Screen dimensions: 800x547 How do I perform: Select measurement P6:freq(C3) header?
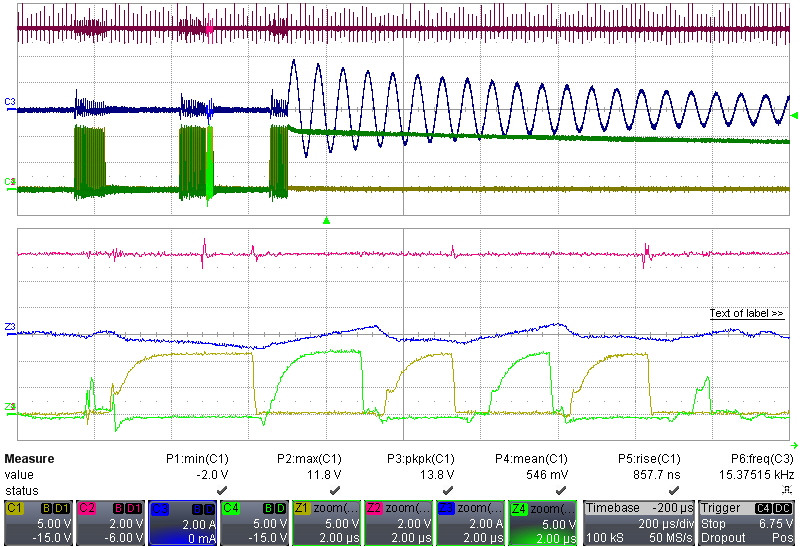pos(762,459)
